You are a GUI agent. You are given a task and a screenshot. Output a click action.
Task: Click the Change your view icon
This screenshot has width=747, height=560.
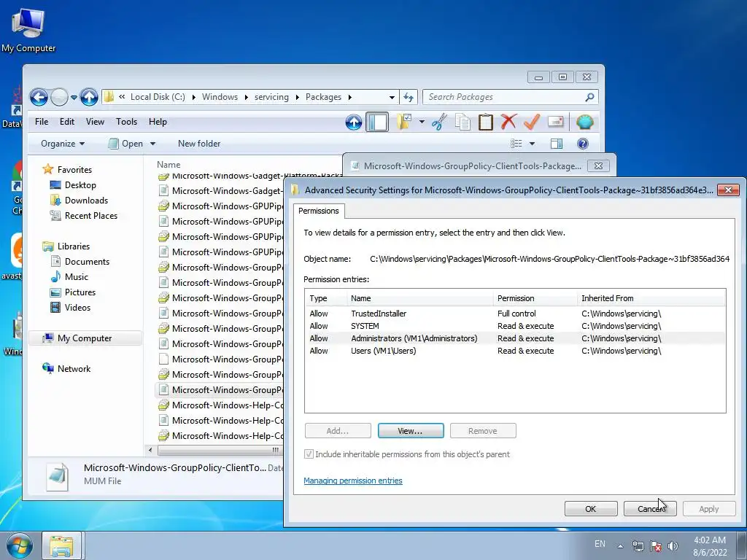point(516,144)
